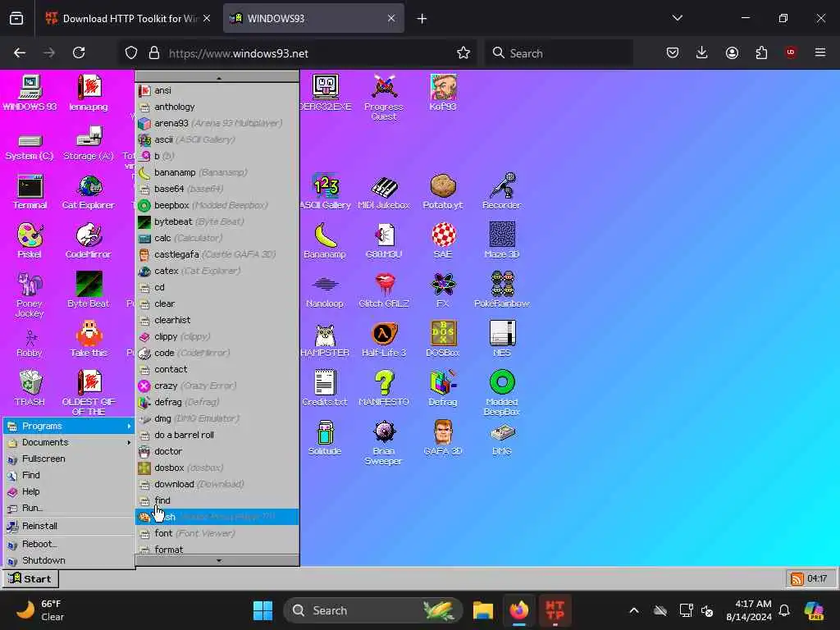This screenshot has height=630, width=840.
Task: Switch to the Download HTTP Toolkit tab
Action: pos(129,19)
